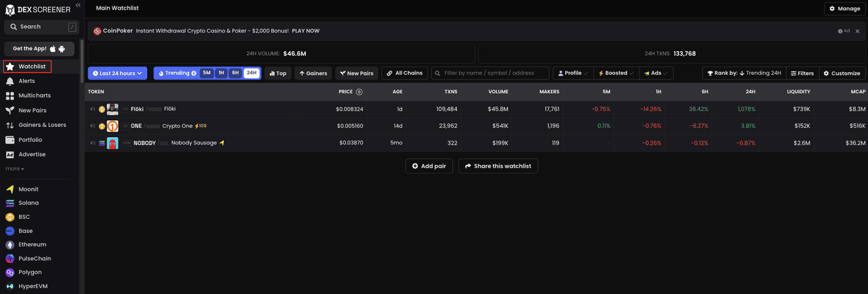Image resolution: width=868 pixels, height=294 pixels.
Task: Open the Ethereum chain page
Action: [x=32, y=244]
